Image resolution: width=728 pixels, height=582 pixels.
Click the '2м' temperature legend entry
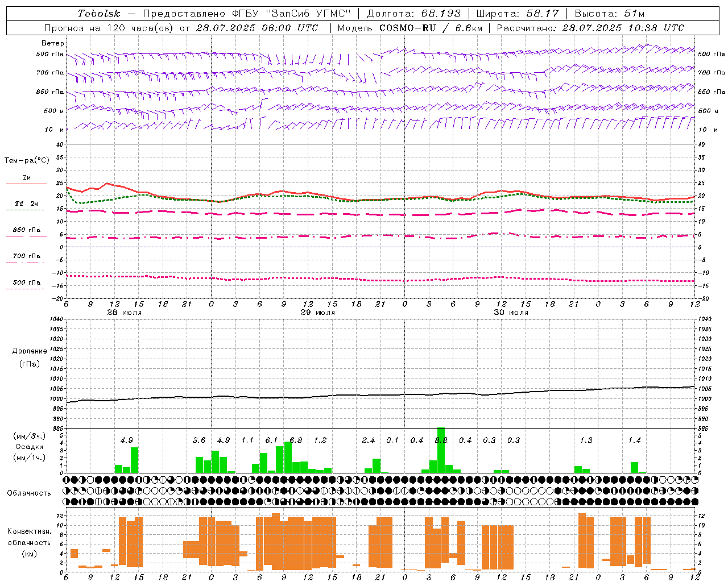27,177
